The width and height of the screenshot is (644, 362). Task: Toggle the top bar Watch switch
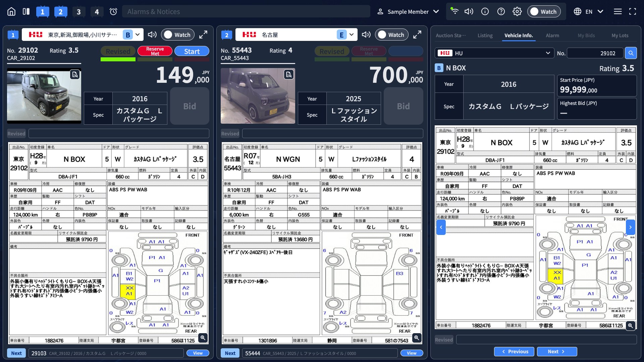544,12
